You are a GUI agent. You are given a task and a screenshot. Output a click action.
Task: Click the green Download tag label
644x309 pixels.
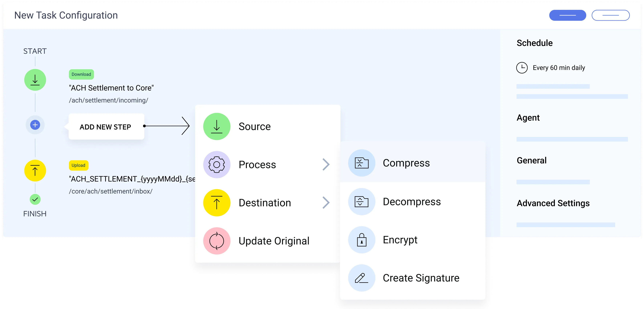pyautogui.click(x=81, y=74)
